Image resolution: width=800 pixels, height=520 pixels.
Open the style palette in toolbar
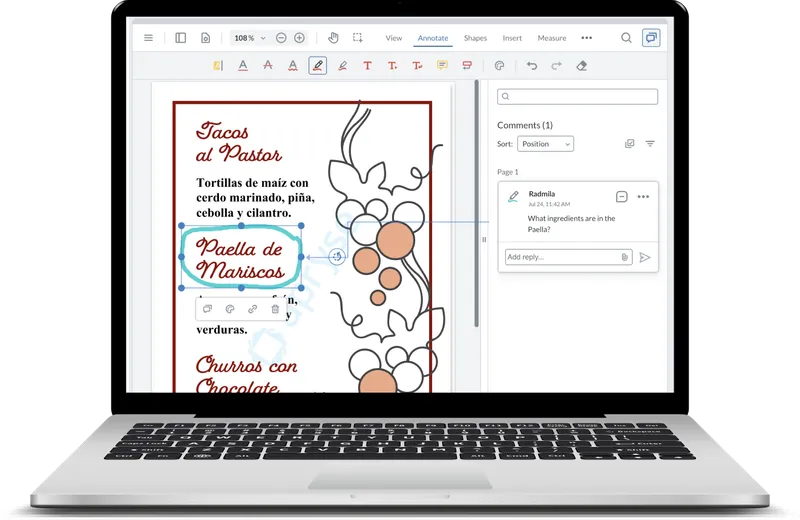coord(499,66)
